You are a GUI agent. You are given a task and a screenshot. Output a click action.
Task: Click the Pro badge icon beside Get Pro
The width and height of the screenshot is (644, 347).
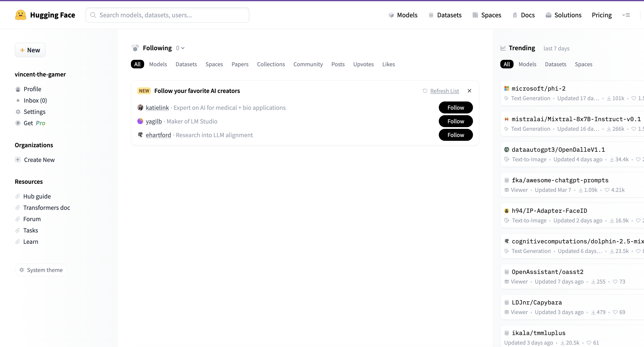pyautogui.click(x=18, y=123)
